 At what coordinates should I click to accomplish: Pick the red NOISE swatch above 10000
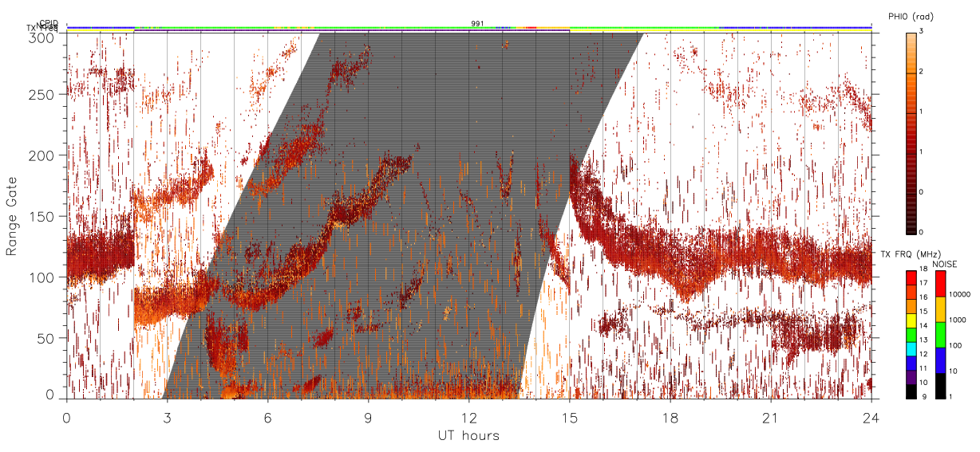point(940,284)
